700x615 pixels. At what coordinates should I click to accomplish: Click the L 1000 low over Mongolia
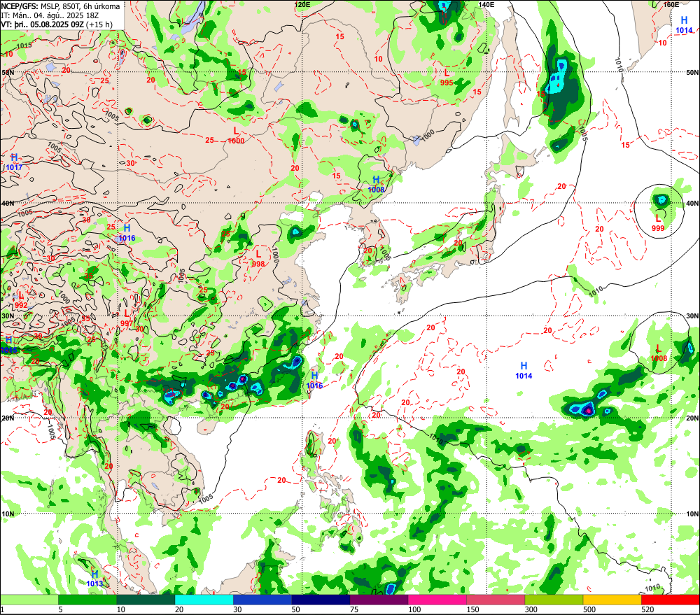[x=236, y=136]
